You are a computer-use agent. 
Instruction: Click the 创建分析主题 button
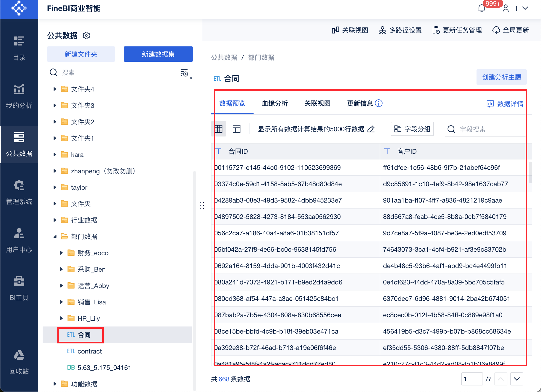501,77
